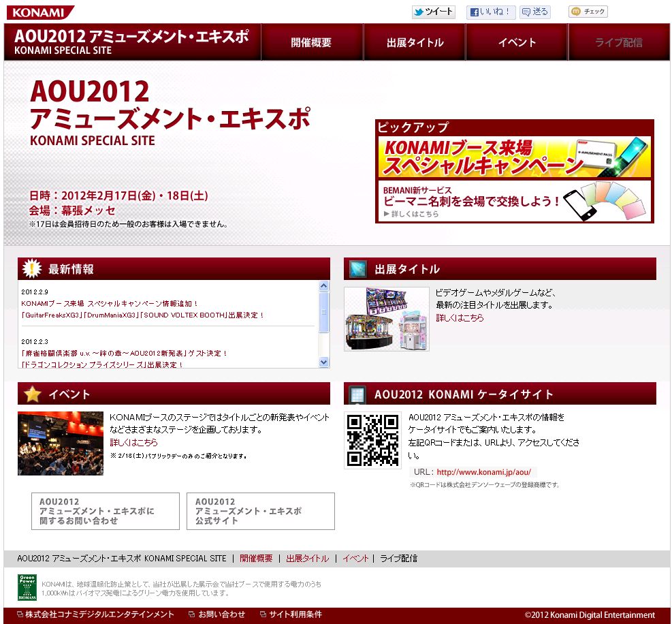Click the news list scrollbar thumb
672x624 pixels.
(x=324, y=312)
